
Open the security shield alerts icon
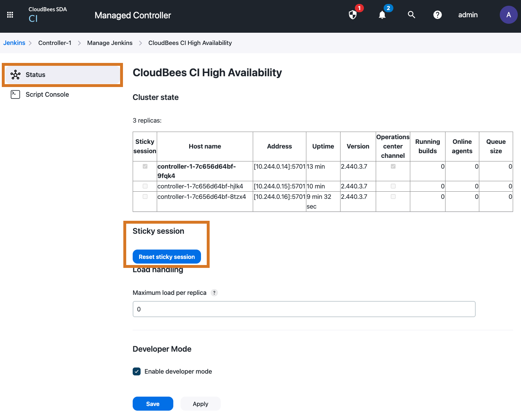pyautogui.click(x=353, y=15)
